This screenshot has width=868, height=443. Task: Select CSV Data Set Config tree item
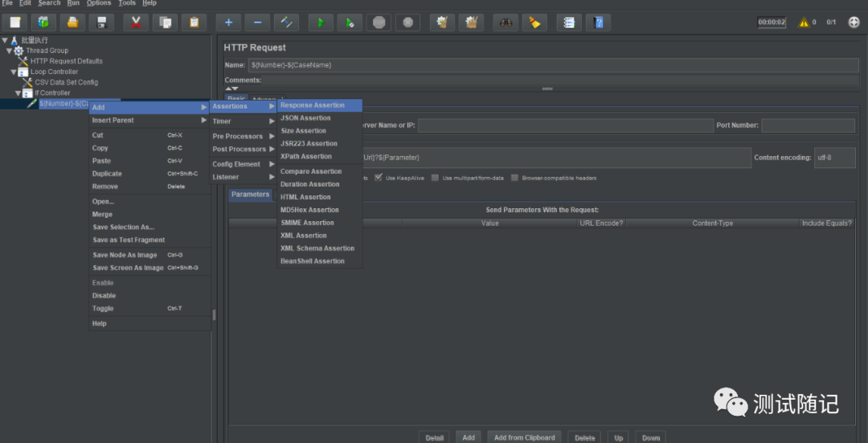coord(67,83)
